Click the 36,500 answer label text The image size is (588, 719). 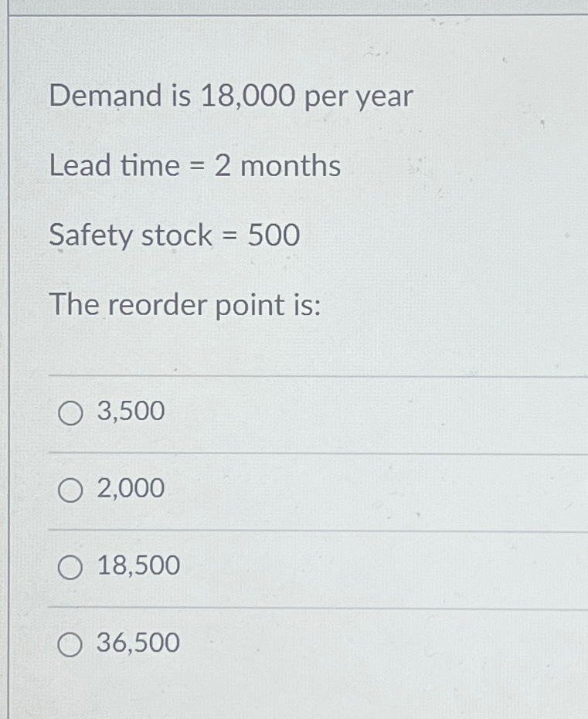click(138, 643)
